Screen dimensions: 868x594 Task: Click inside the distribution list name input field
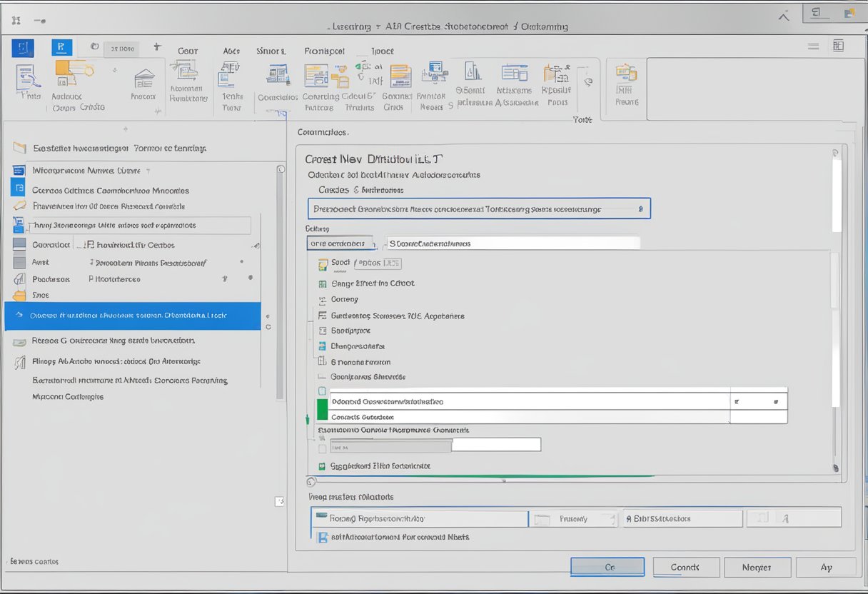pyautogui.click(x=478, y=208)
